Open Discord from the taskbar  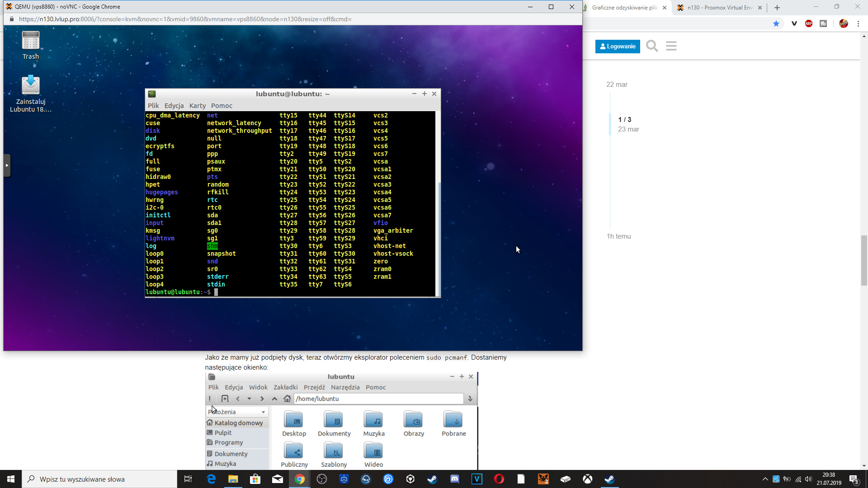click(x=455, y=479)
